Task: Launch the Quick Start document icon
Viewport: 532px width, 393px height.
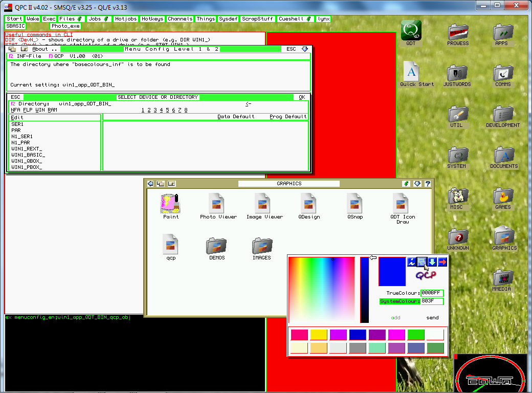Action: 411,71
